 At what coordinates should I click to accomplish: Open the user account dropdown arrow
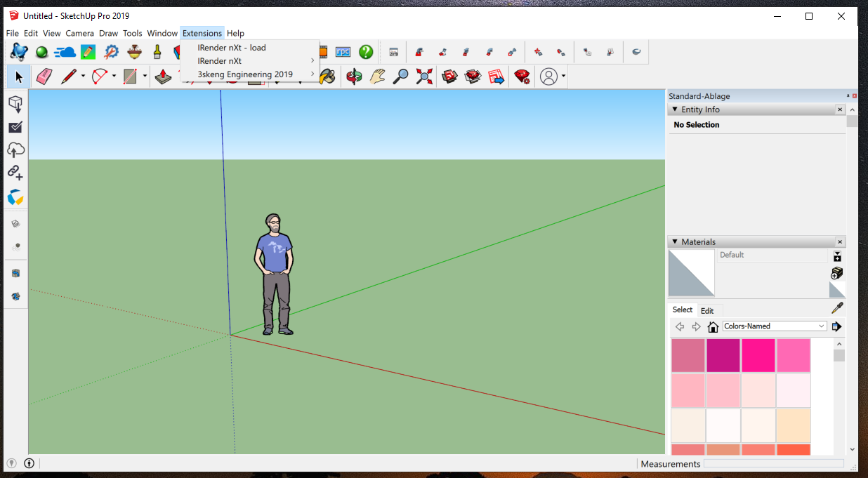click(563, 77)
